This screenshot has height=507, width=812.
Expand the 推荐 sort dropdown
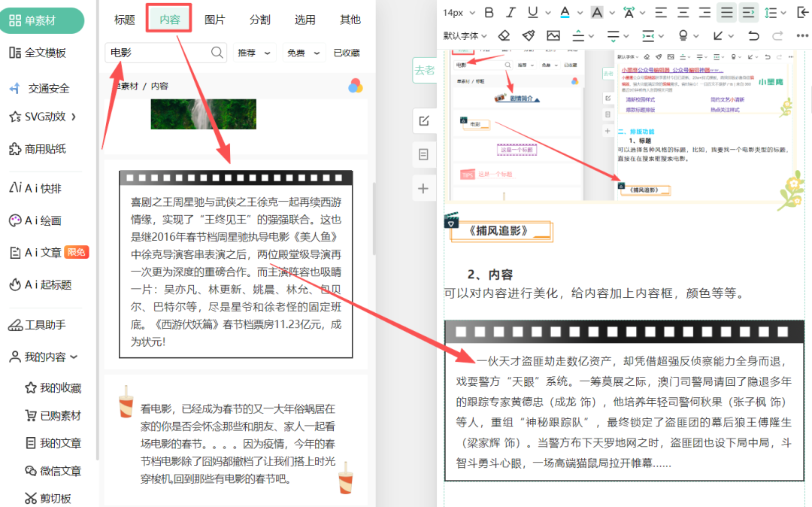click(254, 53)
